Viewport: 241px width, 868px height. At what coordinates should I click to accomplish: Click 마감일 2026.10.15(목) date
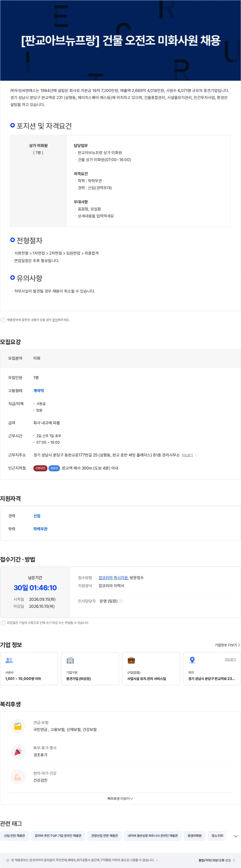42,606
